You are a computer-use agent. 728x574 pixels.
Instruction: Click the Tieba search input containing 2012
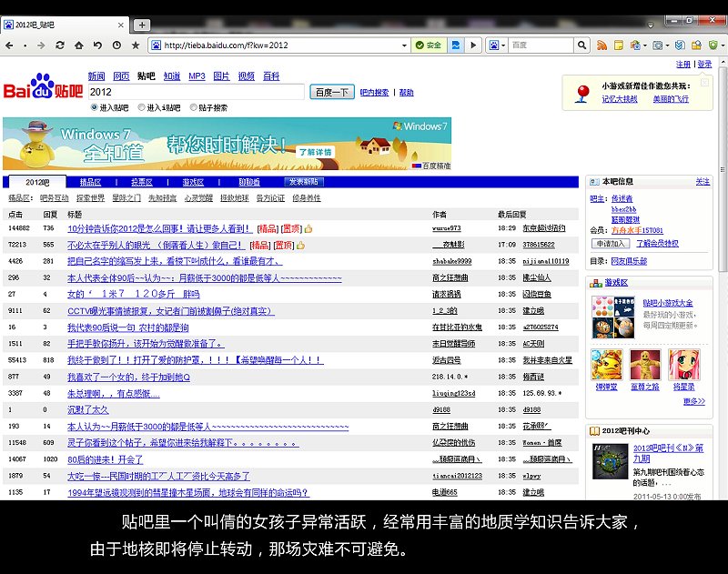click(196, 92)
